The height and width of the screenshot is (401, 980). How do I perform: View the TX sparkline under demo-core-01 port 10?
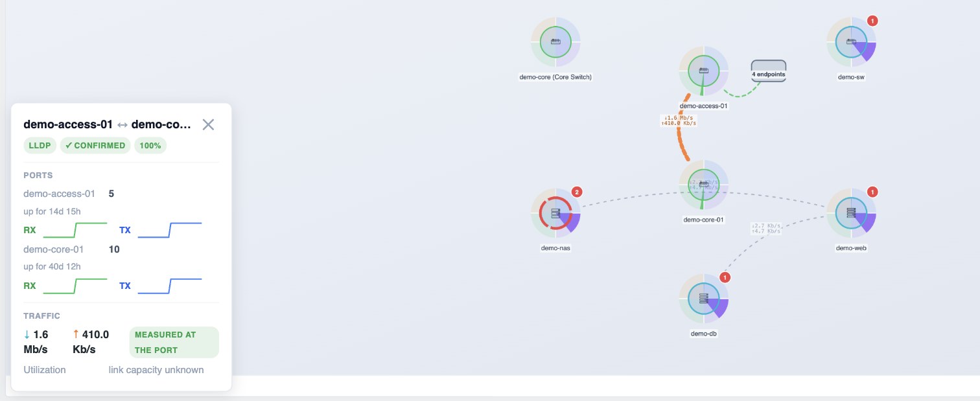(x=170, y=286)
